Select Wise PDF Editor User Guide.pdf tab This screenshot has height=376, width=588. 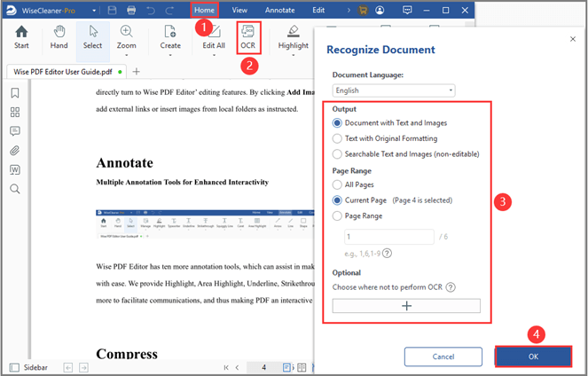[67, 72]
